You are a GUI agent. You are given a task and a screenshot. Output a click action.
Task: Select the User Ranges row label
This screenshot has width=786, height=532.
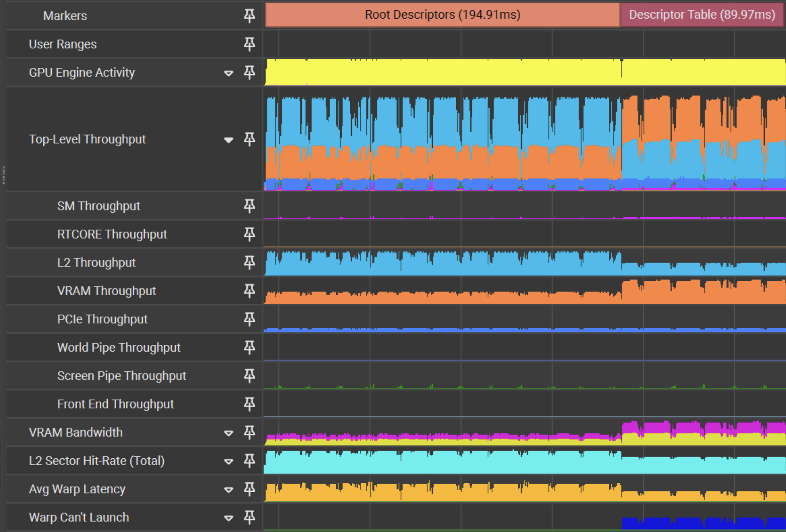click(x=63, y=44)
